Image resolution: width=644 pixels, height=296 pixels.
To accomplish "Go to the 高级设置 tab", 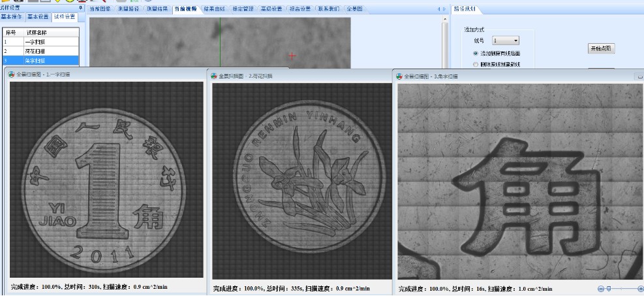I will (x=271, y=8).
